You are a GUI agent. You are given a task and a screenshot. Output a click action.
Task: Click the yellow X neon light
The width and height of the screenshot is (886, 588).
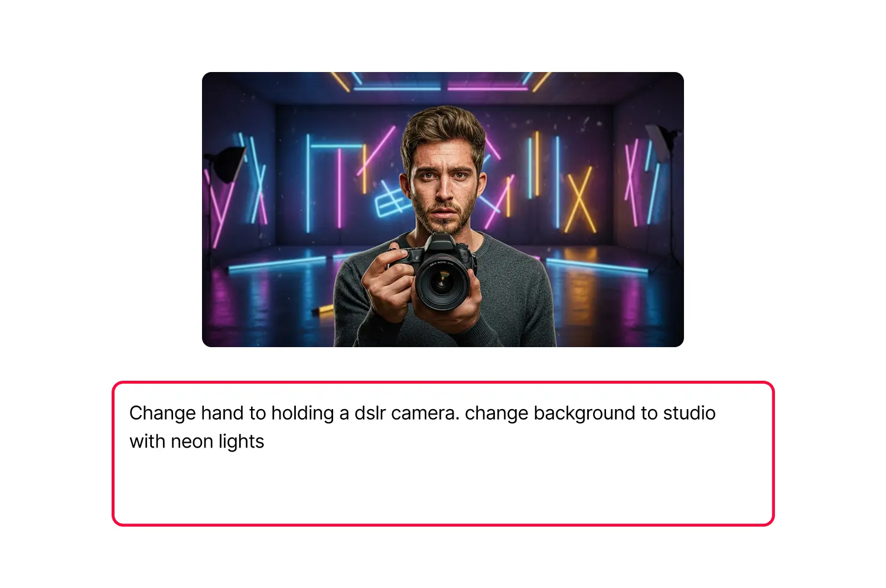point(579,200)
